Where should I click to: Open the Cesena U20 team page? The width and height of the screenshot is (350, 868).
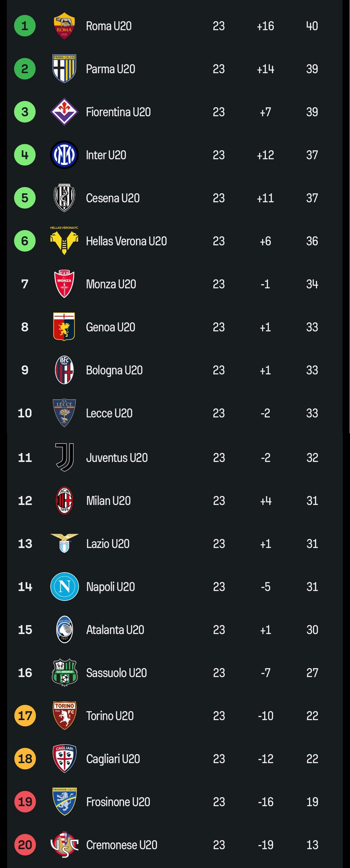coord(112,198)
